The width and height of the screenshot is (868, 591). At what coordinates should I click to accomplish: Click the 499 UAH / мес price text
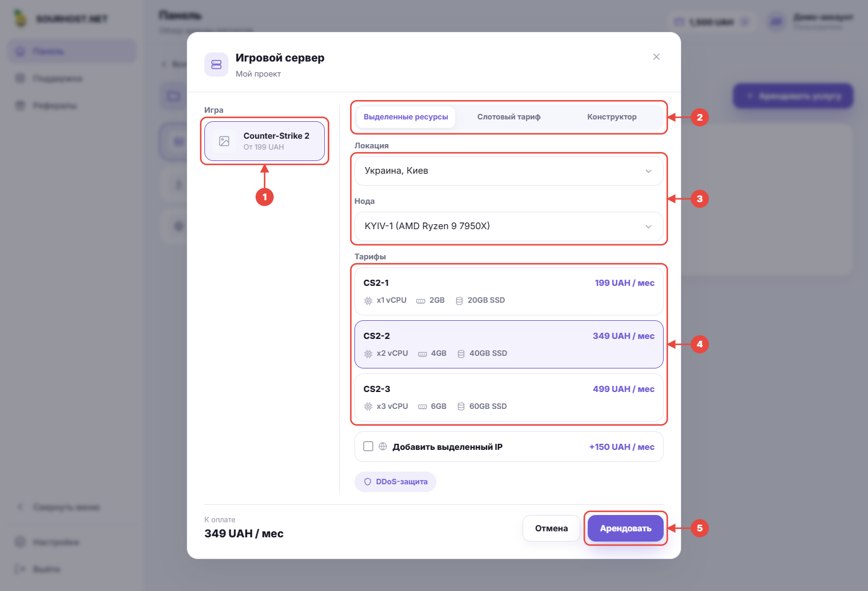click(x=624, y=389)
